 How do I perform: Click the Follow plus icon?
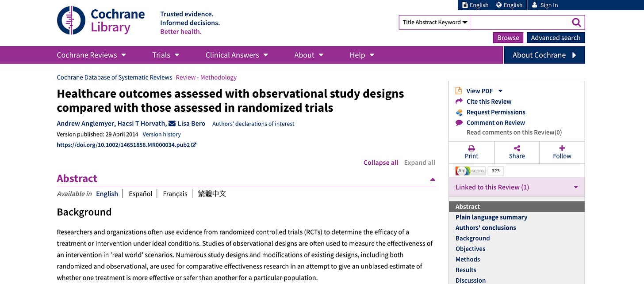(562, 148)
